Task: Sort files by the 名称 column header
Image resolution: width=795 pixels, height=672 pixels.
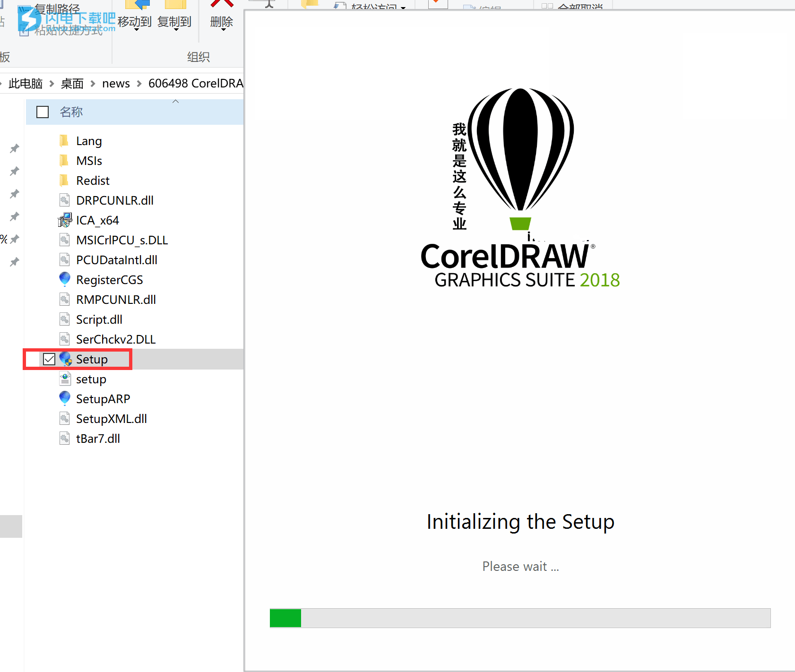Action: 71,112
